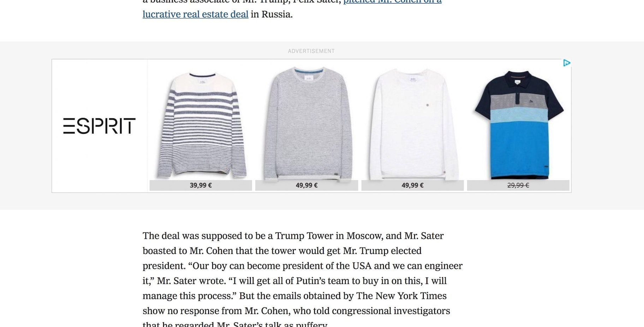Click the ADVERTISEMENT label above the banner
This screenshot has width=644, height=327.
pos(311,51)
